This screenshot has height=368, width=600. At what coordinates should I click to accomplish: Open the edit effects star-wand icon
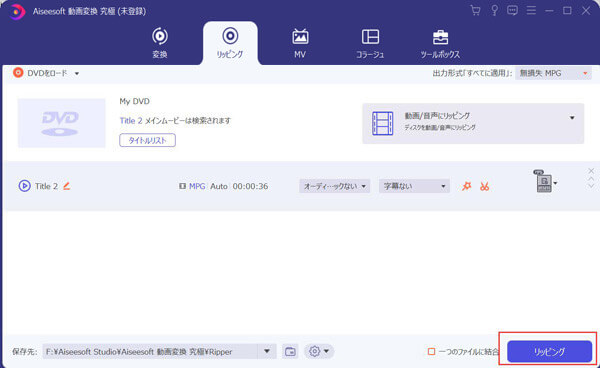tap(466, 186)
